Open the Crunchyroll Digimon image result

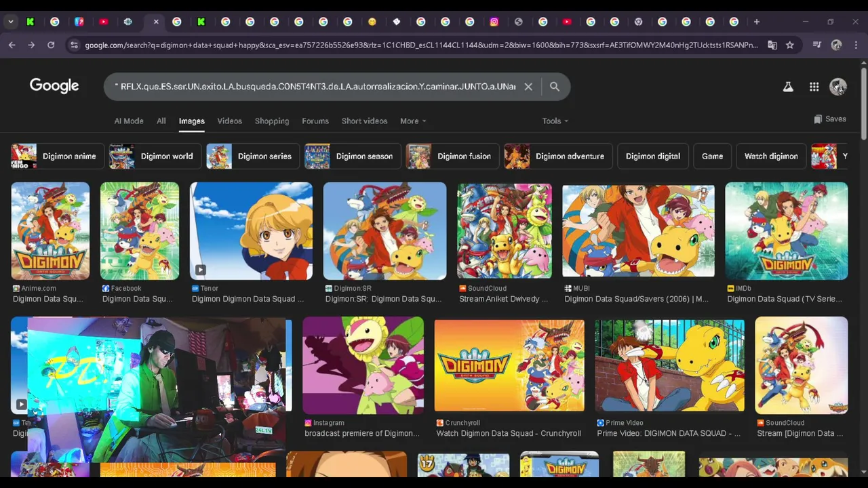[x=509, y=365]
